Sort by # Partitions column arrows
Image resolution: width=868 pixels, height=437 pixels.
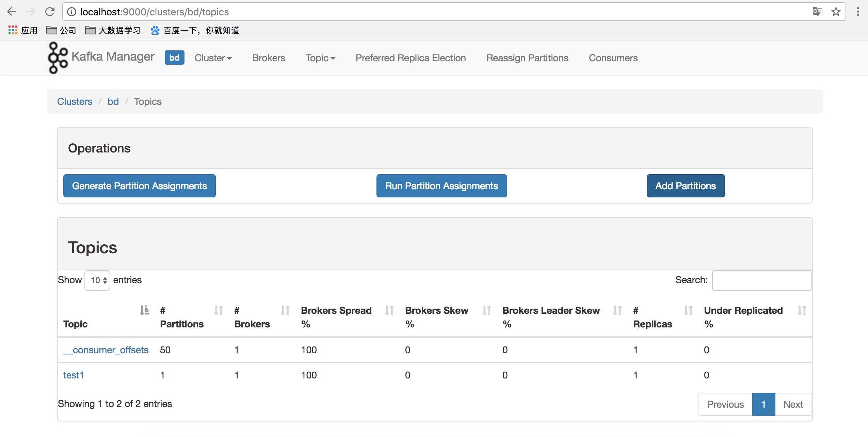218,310
